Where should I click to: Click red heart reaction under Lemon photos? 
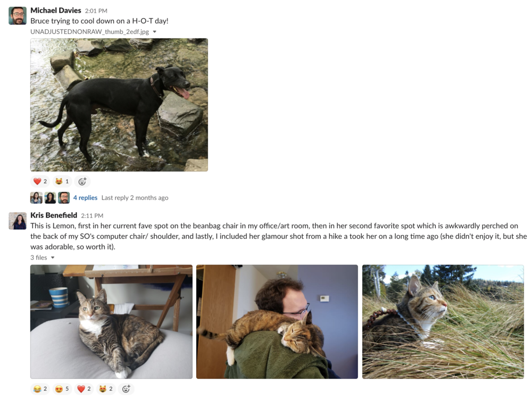tap(84, 389)
